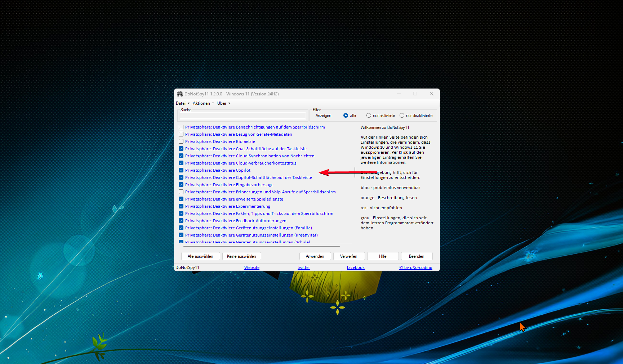Uncheck 'Deaktiviere Cloud-Verbraucherkontostatus'
Image resolution: width=623 pixels, height=364 pixels.
[181, 163]
